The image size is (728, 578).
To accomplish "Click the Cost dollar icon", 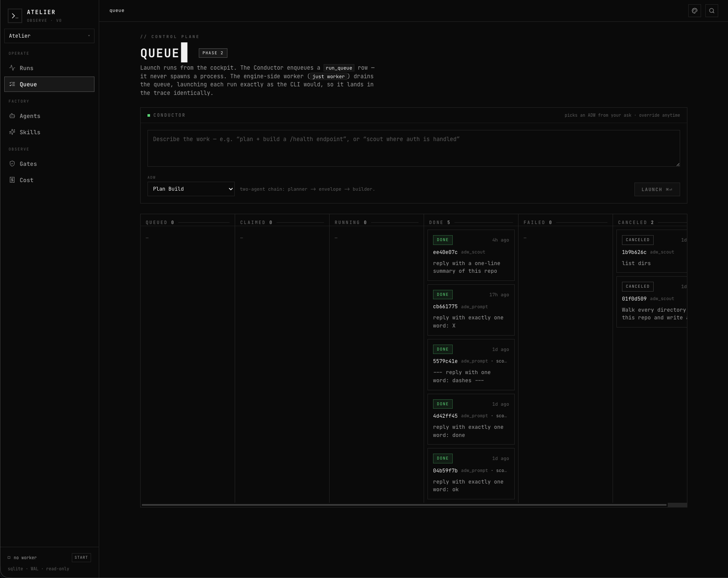I will pyautogui.click(x=12, y=180).
